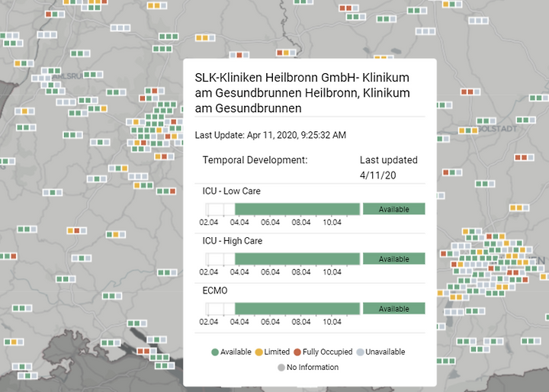Image resolution: width=549 pixels, height=392 pixels.
Task: Toggle the Unavailable legend entry
Action: (x=380, y=352)
